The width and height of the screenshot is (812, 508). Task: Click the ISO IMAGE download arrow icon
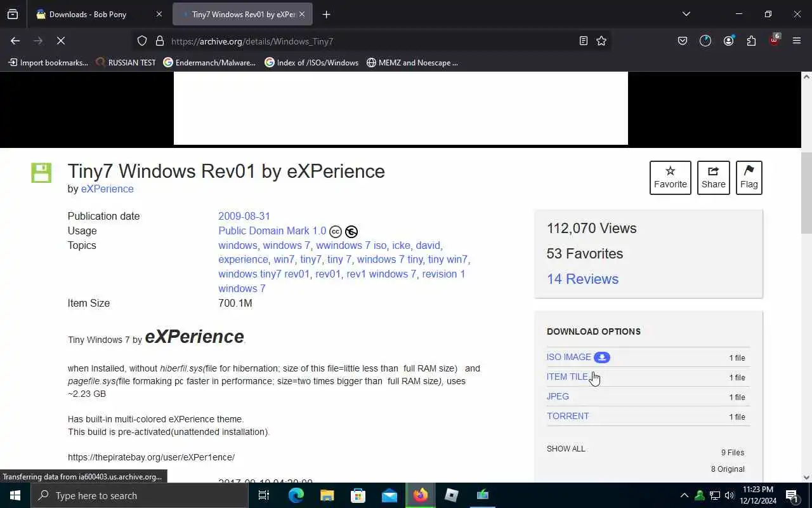(602, 358)
